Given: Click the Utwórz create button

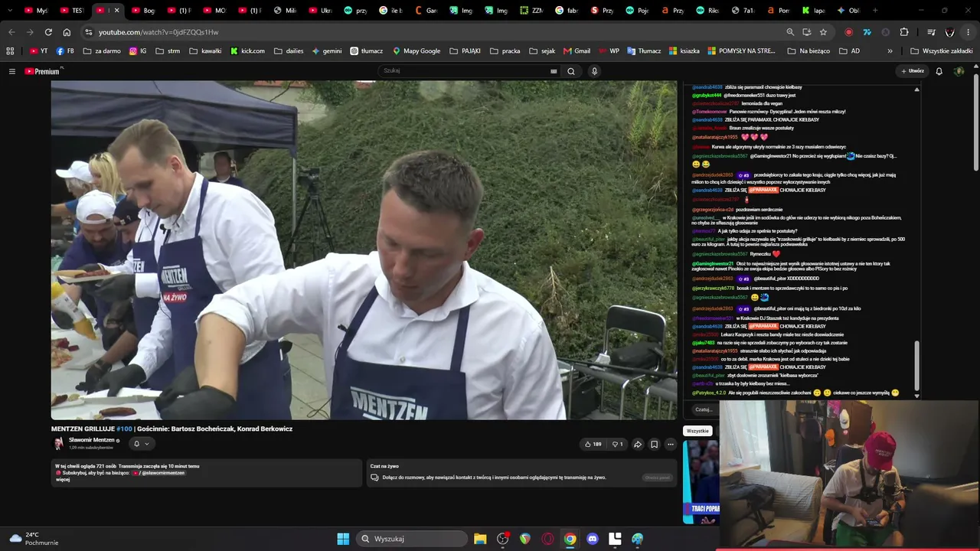Looking at the screenshot, I should (x=913, y=71).
